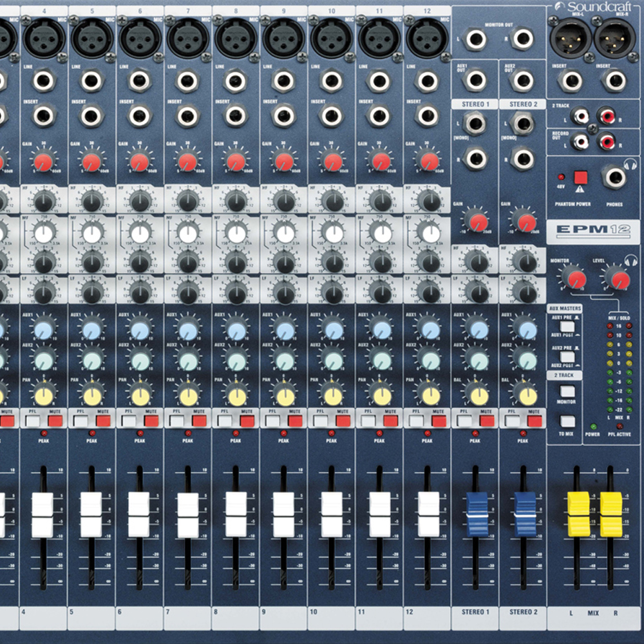Click the channel 4 white fader cap

[43, 515]
